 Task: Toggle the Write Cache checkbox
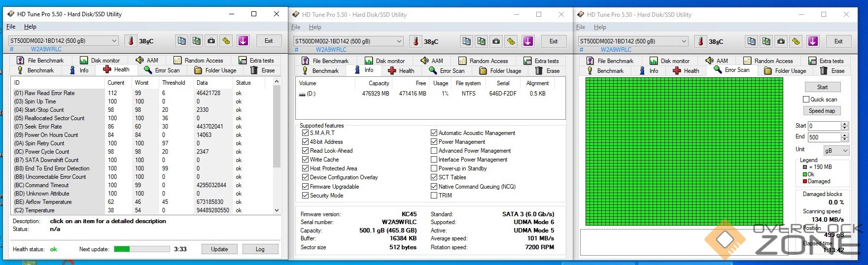pos(305,160)
